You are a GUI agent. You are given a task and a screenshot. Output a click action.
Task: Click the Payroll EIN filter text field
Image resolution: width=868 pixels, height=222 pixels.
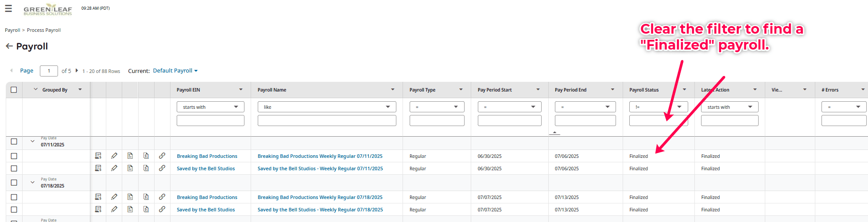tap(210, 120)
